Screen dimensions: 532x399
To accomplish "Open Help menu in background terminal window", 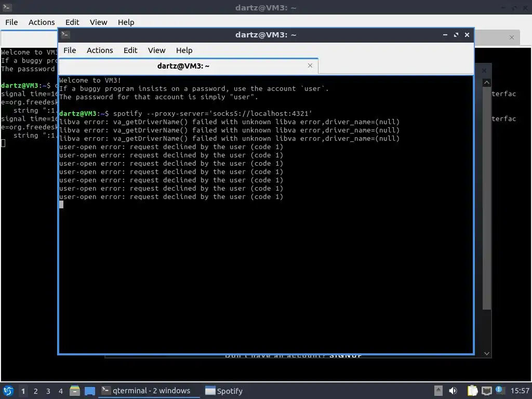I will [126, 22].
